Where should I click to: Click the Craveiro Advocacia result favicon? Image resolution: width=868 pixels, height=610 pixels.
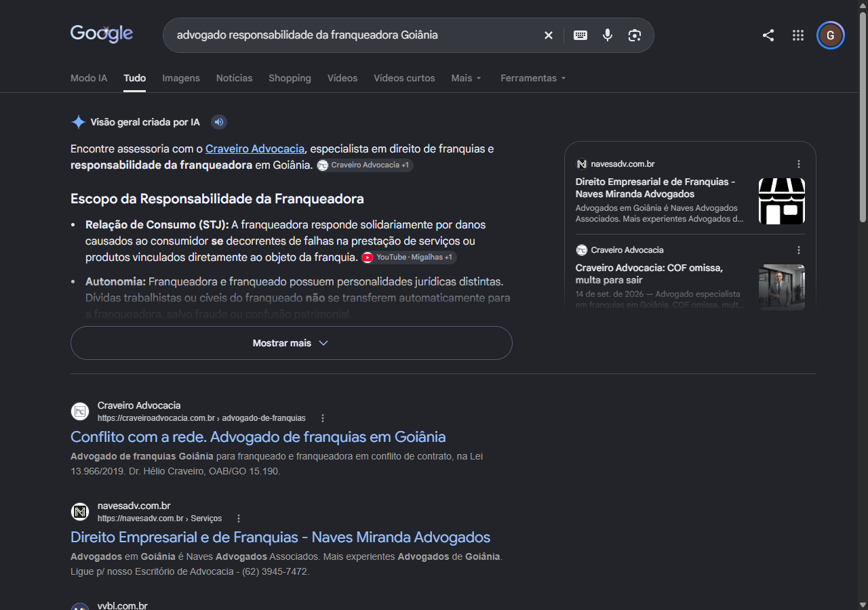point(80,411)
